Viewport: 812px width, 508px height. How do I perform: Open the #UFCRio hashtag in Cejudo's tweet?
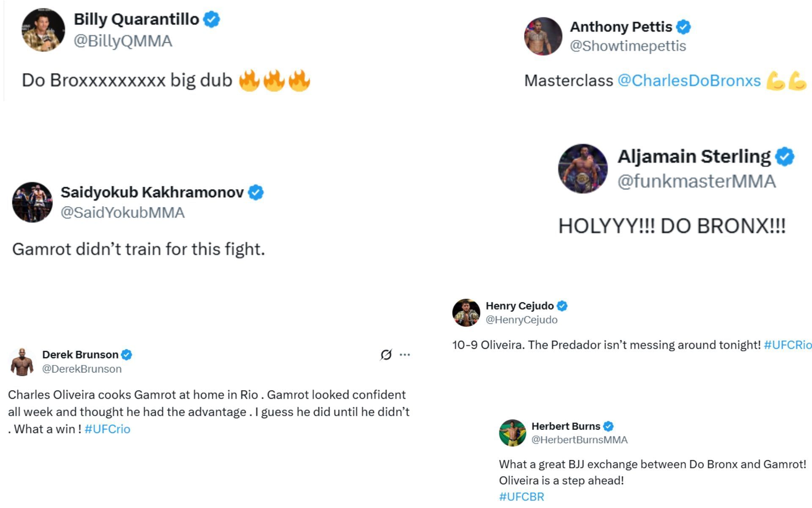tap(787, 345)
